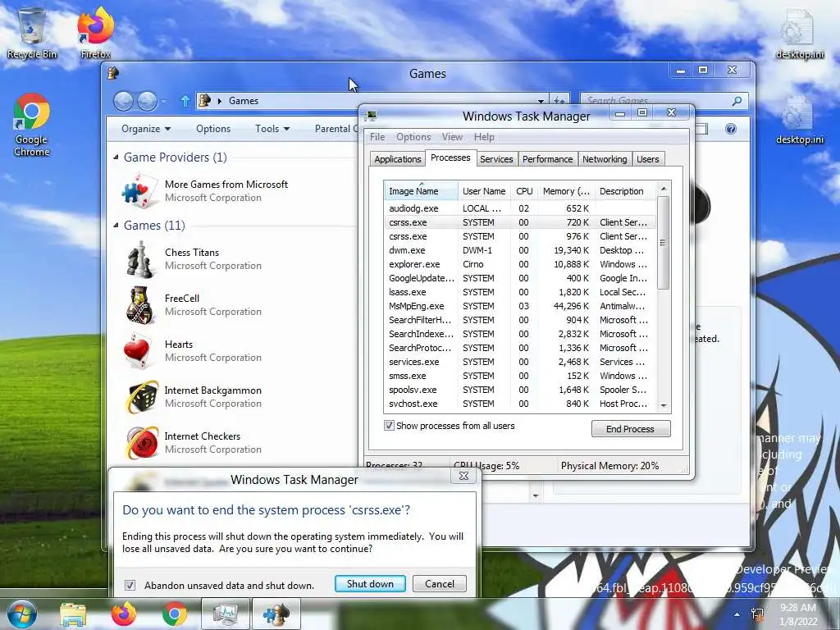
Task: Click the Search Games input field
Action: pyautogui.click(x=656, y=101)
